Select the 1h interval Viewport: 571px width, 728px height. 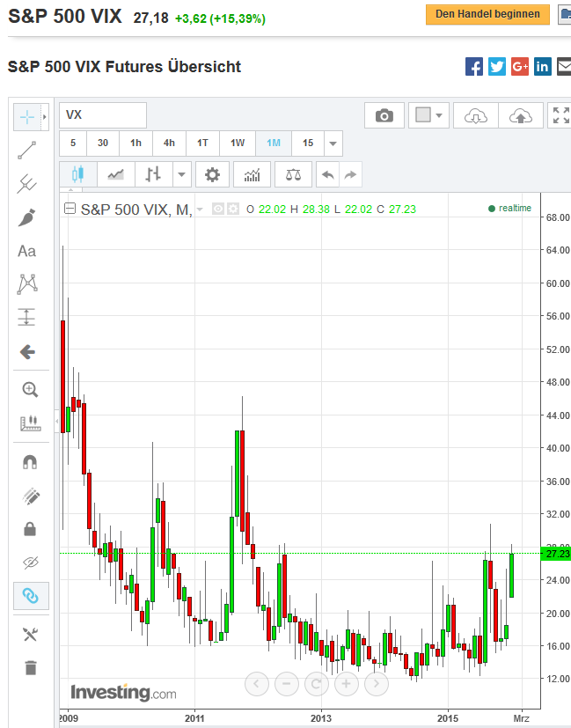(135, 143)
